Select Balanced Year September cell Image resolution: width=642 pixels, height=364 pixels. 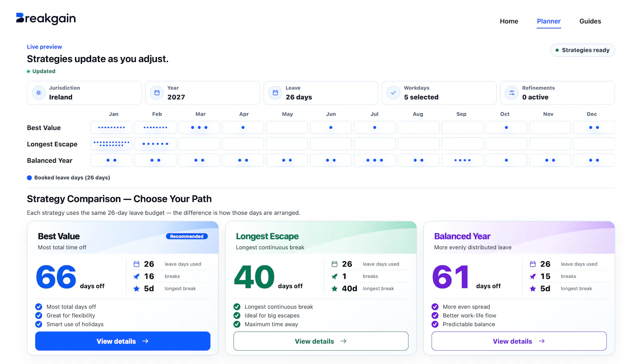tap(462, 160)
